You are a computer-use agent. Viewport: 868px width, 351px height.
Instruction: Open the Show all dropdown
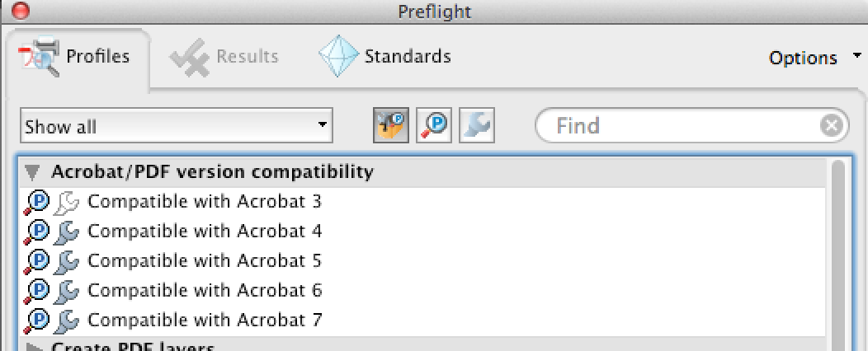pyautogui.click(x=176, y=126)
